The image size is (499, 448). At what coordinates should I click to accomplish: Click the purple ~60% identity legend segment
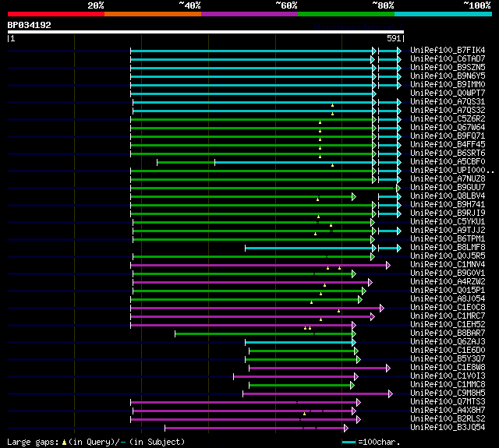[249, 14]
